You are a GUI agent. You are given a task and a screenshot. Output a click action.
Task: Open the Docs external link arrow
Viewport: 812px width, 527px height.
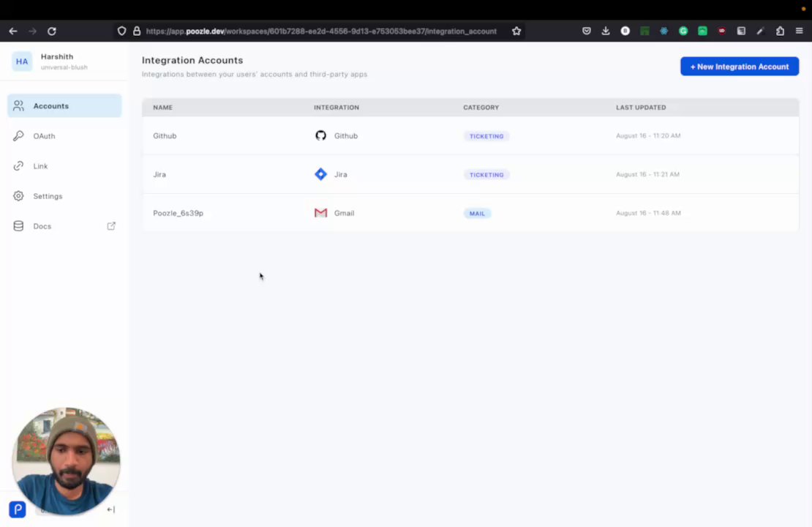click(111, 226)
